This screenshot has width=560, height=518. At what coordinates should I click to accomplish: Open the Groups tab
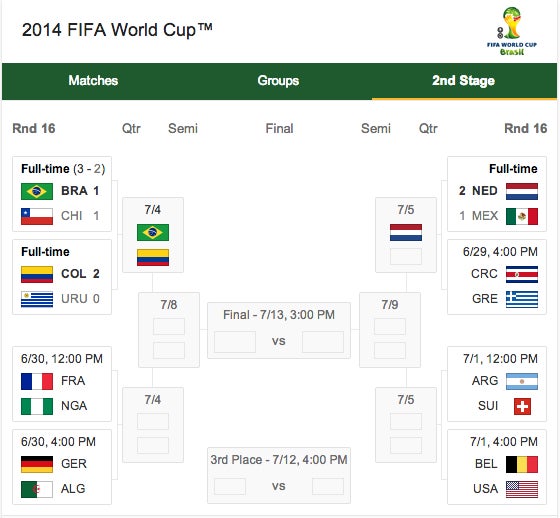(x=278, y=81)
